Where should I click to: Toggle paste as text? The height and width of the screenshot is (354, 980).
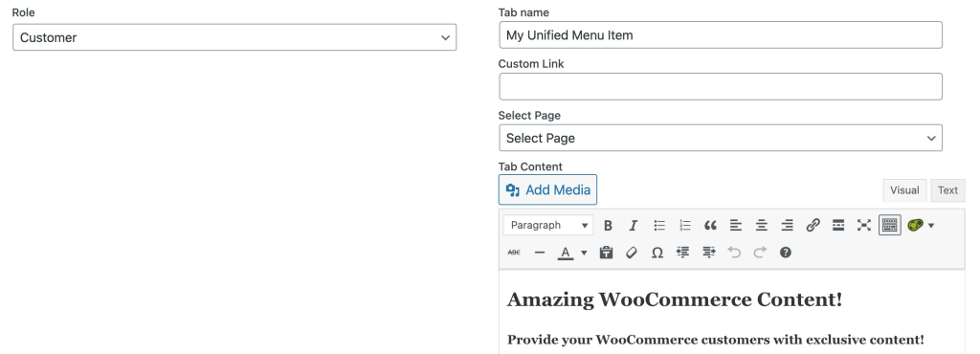(x=606, y=253)
